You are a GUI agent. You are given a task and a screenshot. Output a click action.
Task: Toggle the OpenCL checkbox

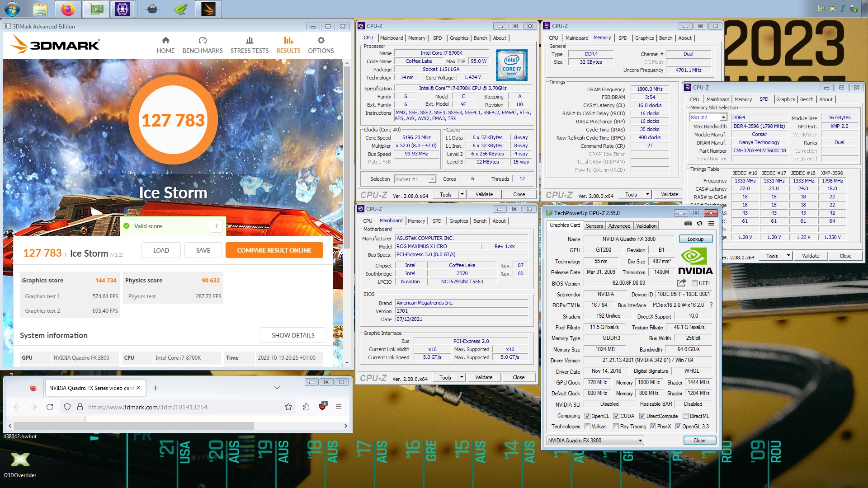[587, 416]
